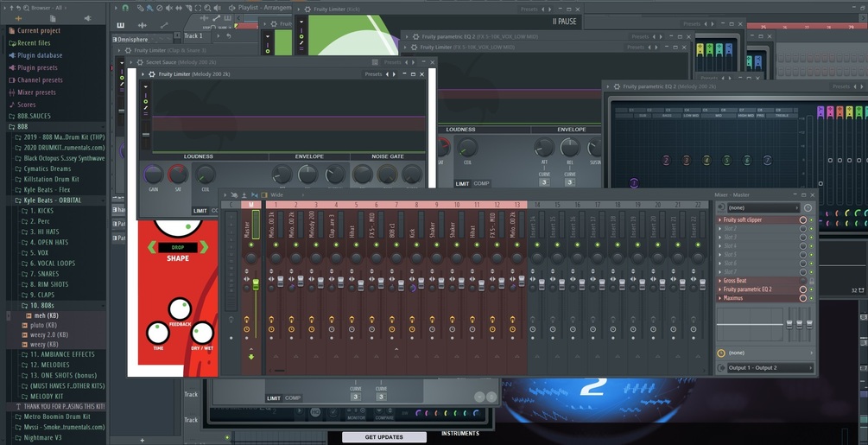
Task: Click the DRY / WET knob in Secret Sauce
Action: (201, 333)
